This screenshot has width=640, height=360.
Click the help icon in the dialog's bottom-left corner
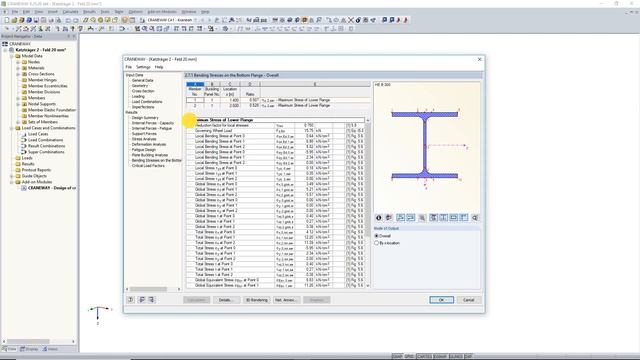click(131, 300)
